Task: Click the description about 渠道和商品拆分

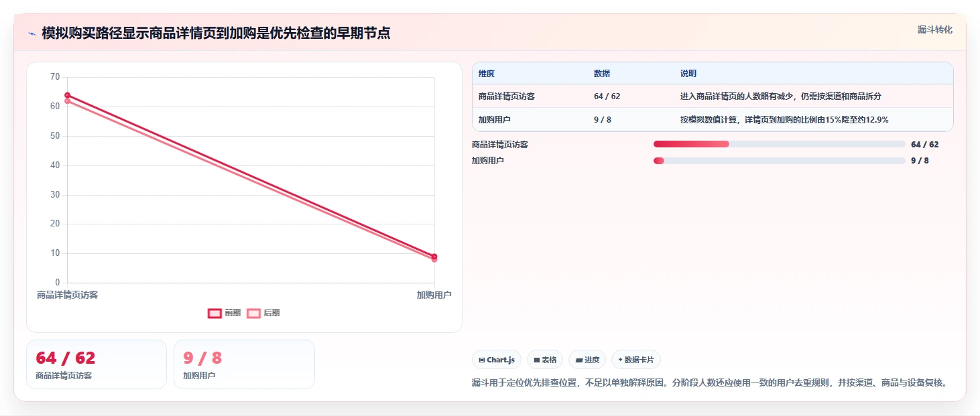Action: [x=781, y=96]
